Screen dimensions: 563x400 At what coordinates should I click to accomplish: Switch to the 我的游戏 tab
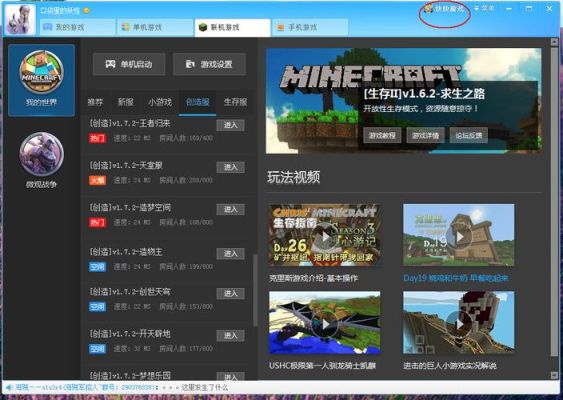tap(78, 27)
